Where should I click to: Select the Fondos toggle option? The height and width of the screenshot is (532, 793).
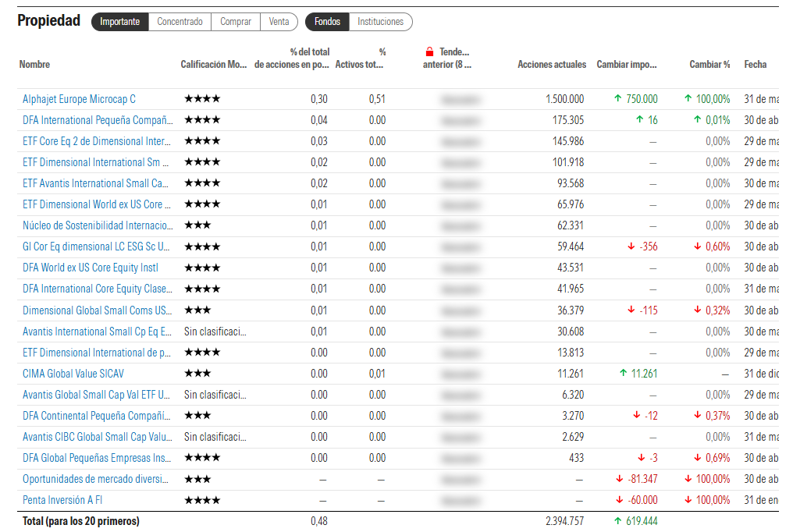(x=327, y=22)
